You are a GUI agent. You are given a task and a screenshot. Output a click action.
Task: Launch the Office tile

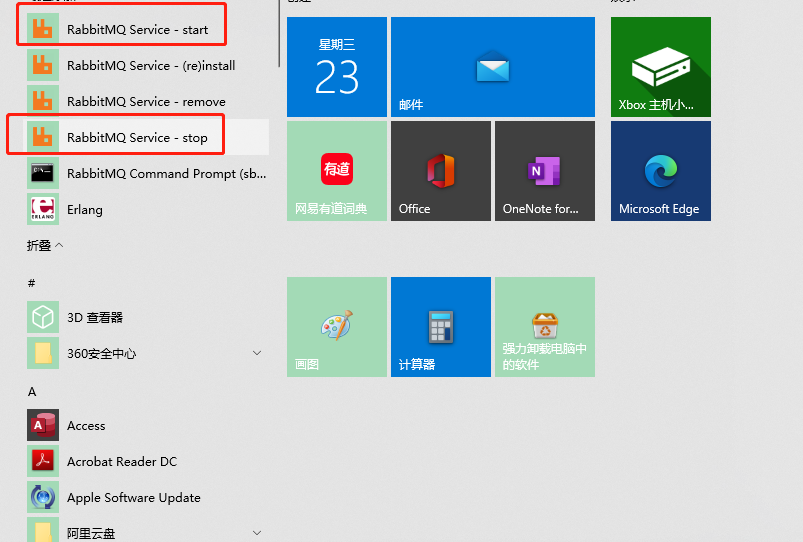441,171
